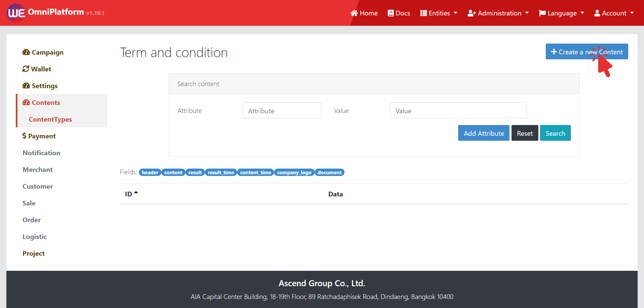Open the Merchant sidebar section

click(x=38, y=170)
